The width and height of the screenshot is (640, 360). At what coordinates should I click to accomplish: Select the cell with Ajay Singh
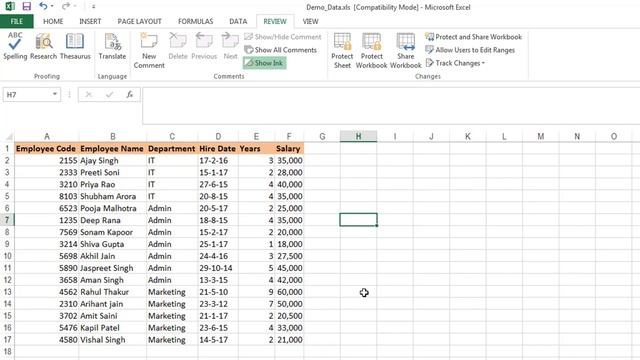point(113,160)
